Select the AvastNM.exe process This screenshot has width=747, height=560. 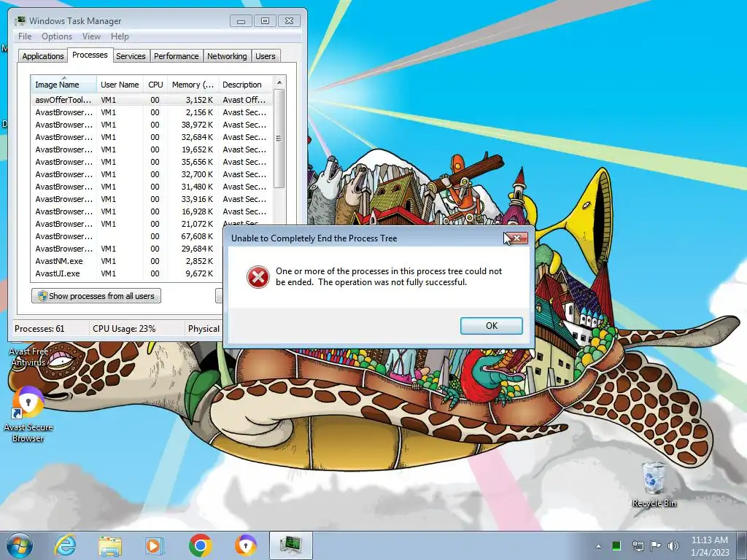[x=128, y=261]
